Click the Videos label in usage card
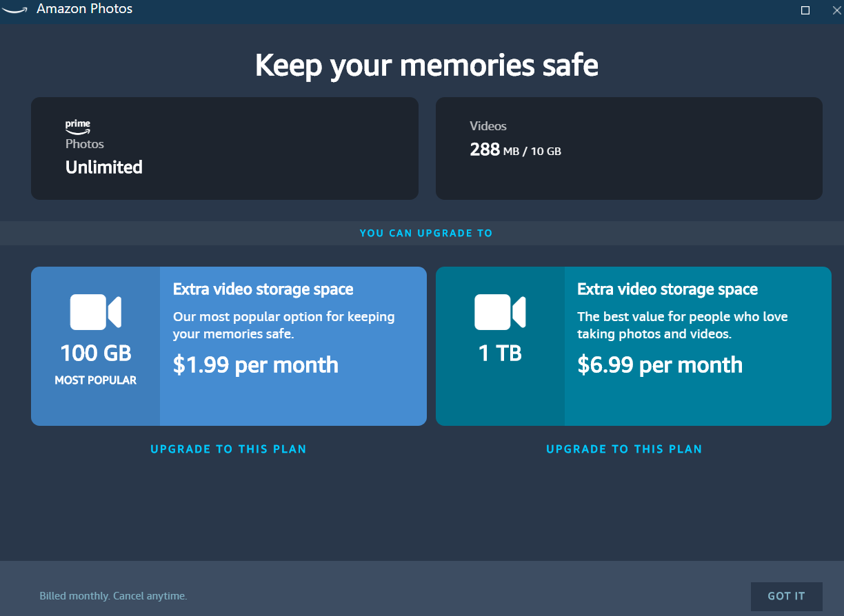The image size is (844, 616). point(488,126)
